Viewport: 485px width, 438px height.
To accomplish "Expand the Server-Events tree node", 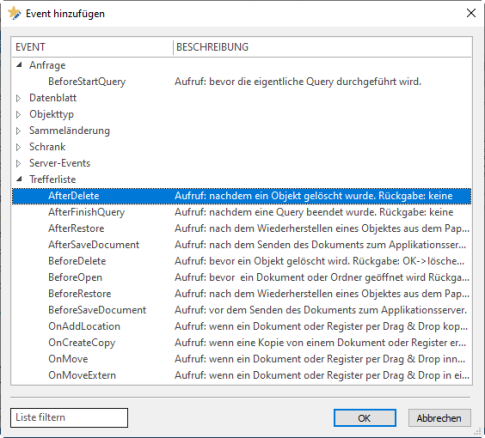I will [19, 163].
